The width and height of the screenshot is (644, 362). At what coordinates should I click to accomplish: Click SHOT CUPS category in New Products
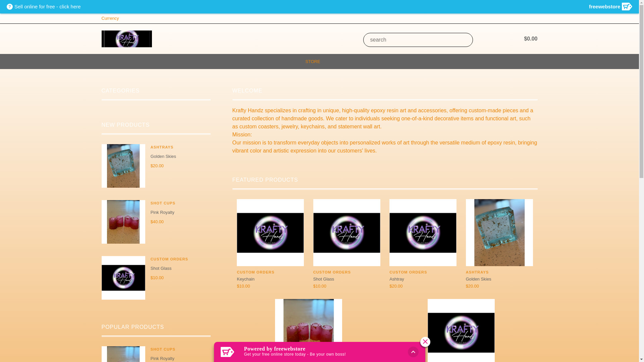pos(163,203)
